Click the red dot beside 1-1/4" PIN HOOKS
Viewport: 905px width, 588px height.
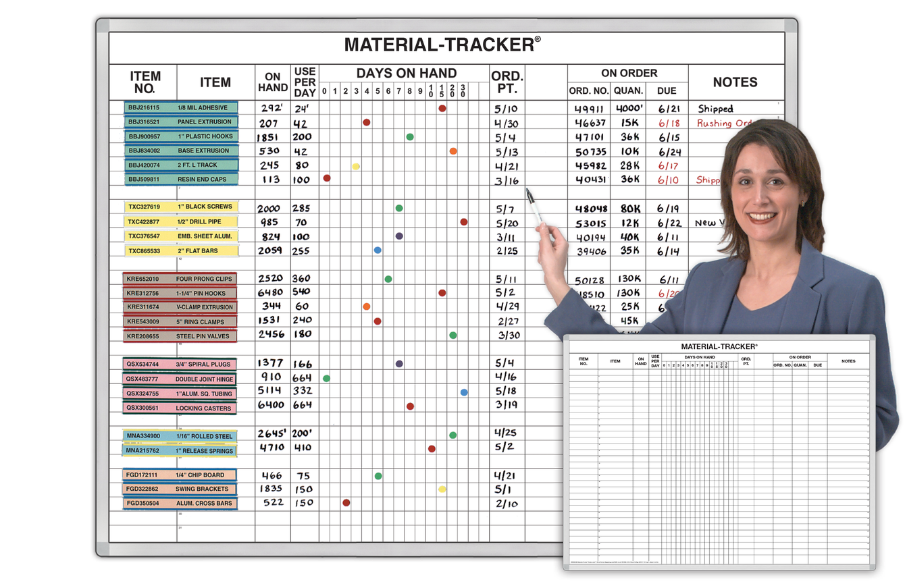point(442,292)
